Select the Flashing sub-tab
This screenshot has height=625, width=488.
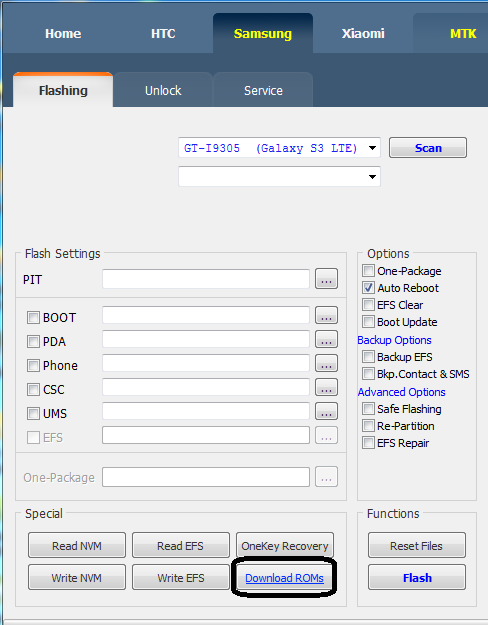coord(63,90)
